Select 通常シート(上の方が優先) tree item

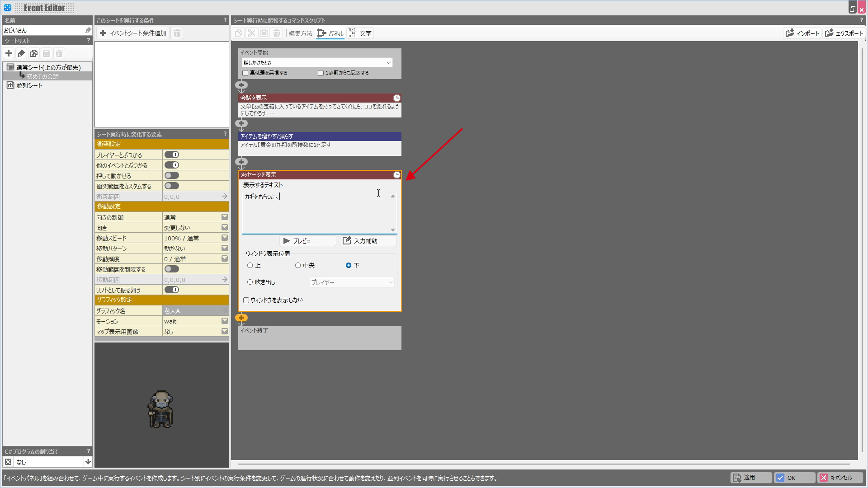(48, 67)
